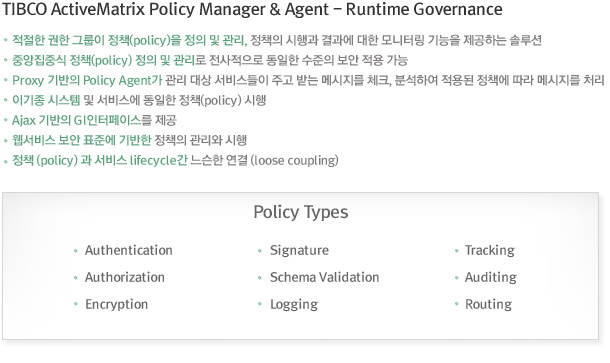This screenshot has height=363, width=610.
Task: Click Schema Validation policy entry
Action: [324, 277]
